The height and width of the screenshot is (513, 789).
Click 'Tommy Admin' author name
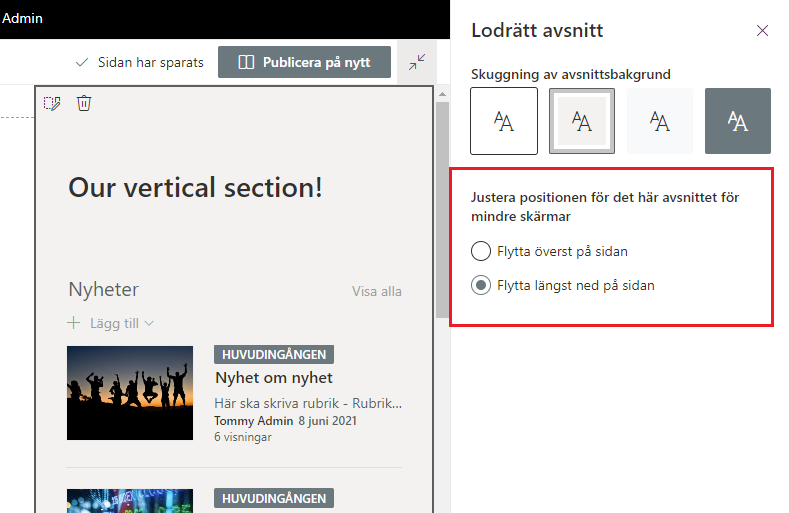point(254,421)
